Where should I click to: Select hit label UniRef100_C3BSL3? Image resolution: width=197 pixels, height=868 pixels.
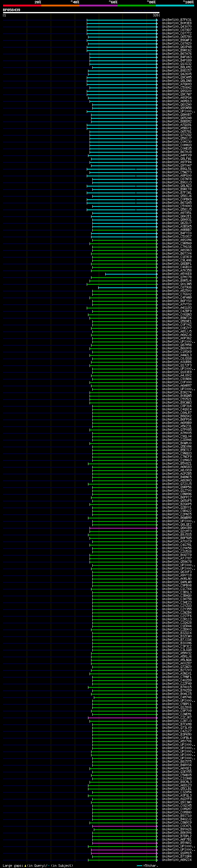pyautogui.click(x=177, y=592)
